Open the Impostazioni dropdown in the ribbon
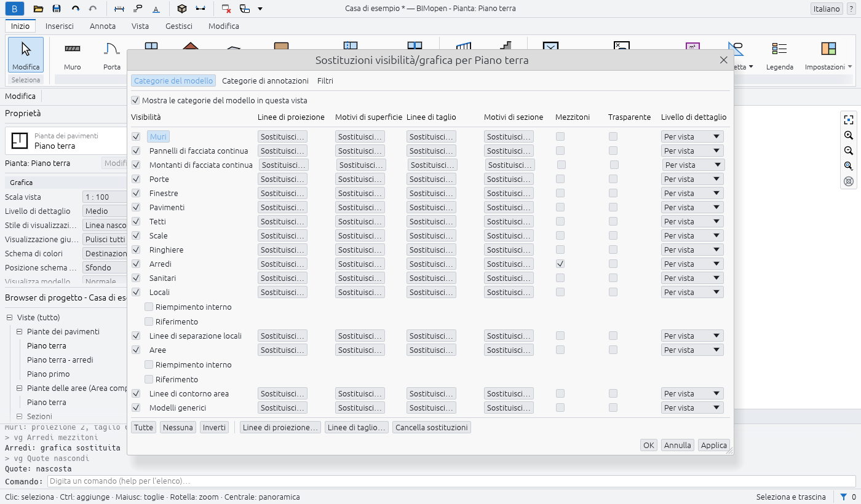 (x=828, y=55)
